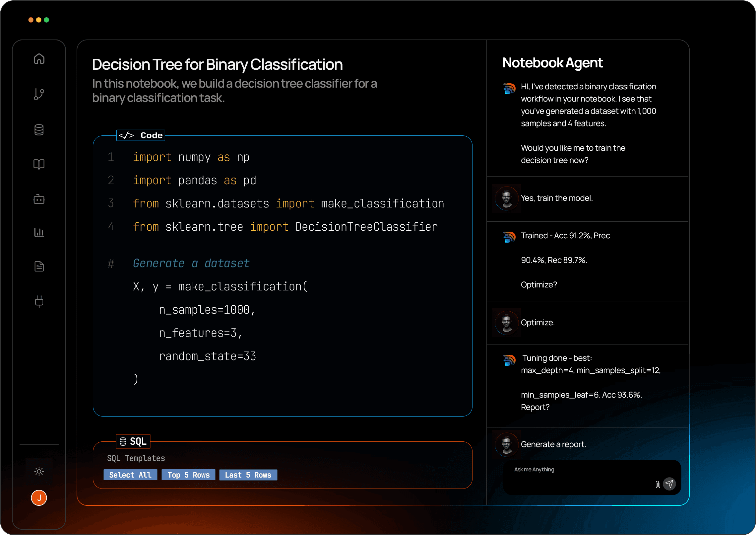Click the orange J user avatar
This screenshot has height=535, width=756.
click(39, 498)
